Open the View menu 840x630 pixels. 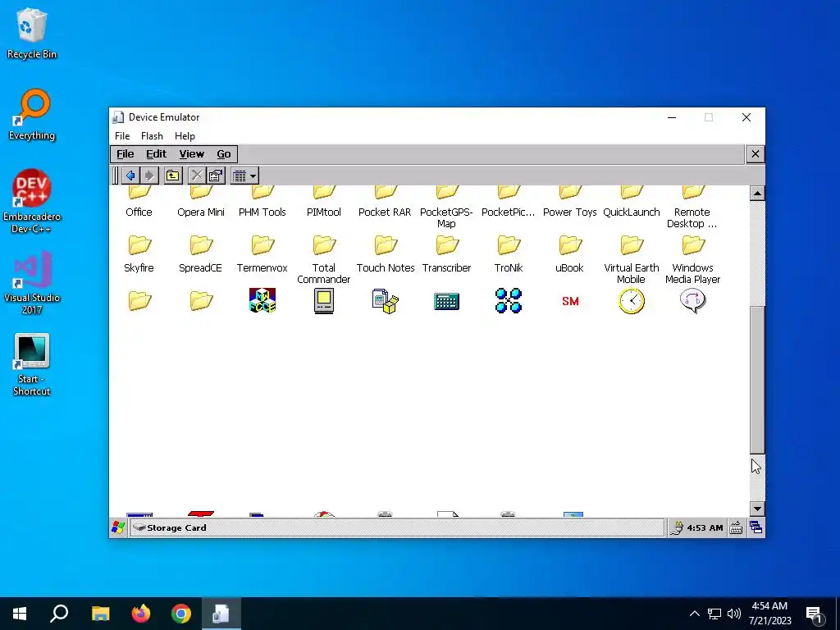click(192, 154)
